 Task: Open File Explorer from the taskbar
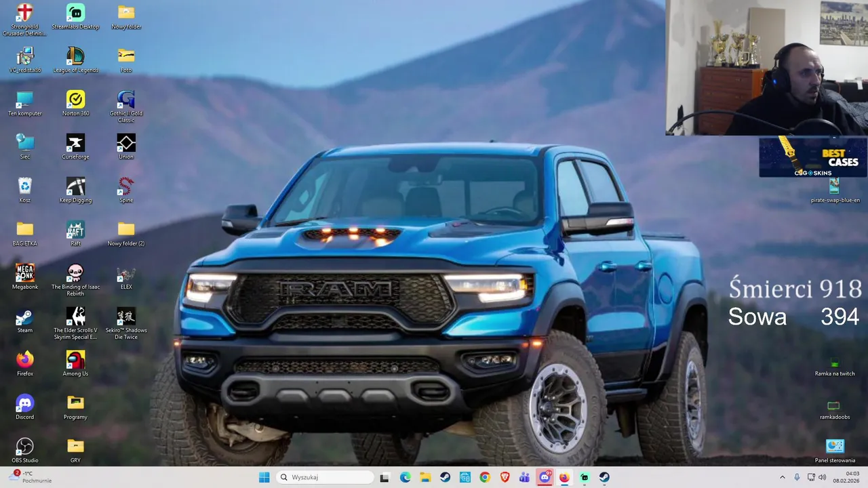[x=425, y=477]
